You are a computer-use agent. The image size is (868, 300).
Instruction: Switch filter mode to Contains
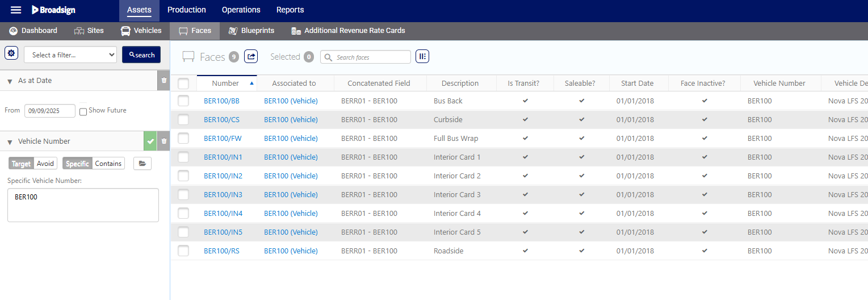click(108, 164)
